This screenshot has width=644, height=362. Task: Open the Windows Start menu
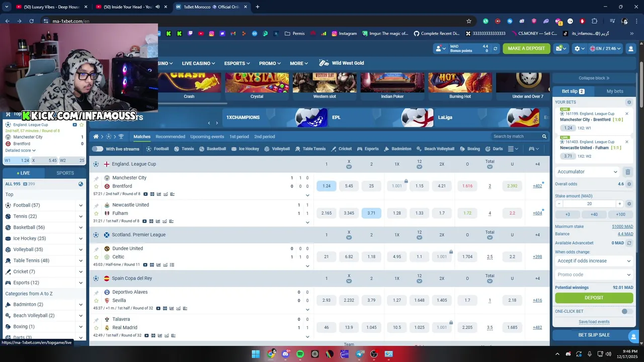[x=256, y=354]
